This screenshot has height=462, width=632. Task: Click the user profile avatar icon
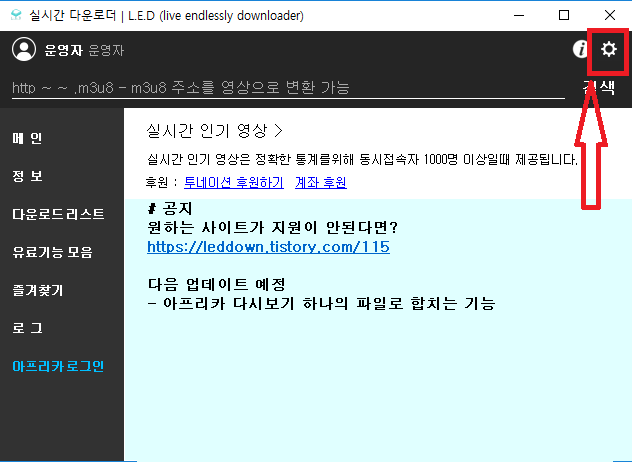click(x=24, y=49)
